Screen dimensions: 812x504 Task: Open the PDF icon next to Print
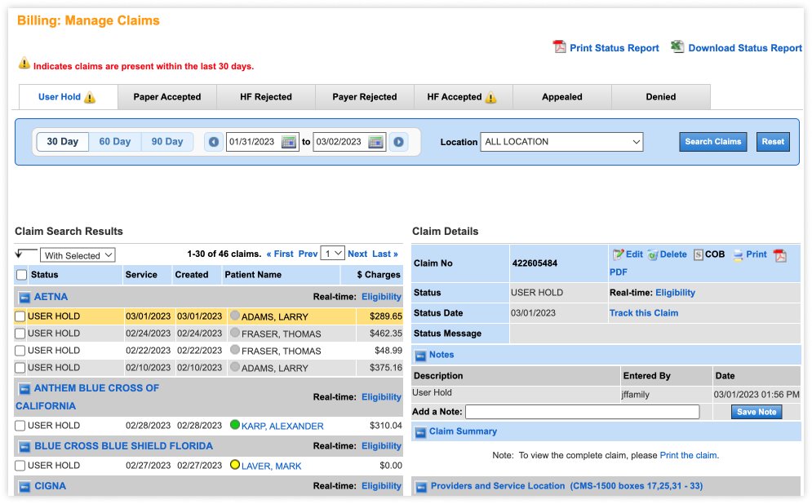[779, 254]
